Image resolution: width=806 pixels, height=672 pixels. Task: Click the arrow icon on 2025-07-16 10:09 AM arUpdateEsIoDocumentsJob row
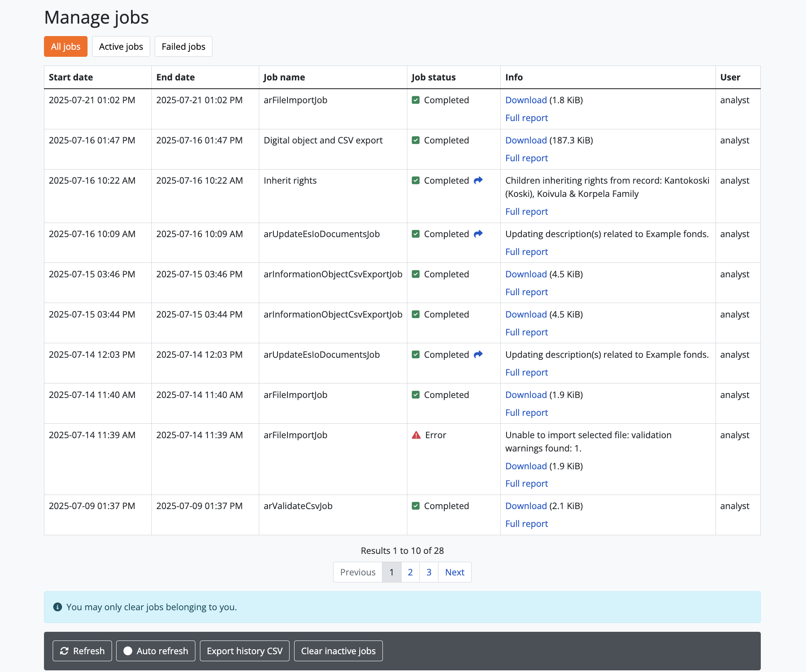478,234
